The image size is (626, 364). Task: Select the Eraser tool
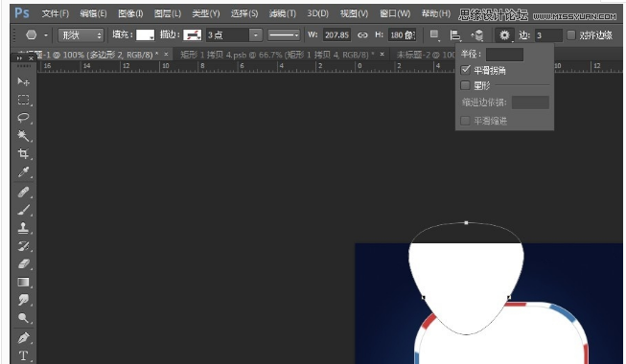coord(23,263)
